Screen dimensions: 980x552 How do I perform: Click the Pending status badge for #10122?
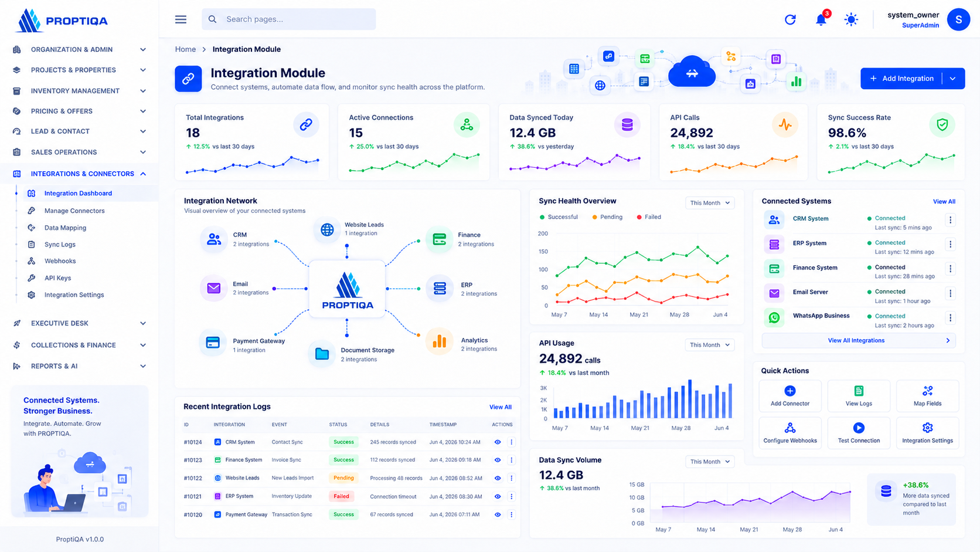(x=343, y=478)
